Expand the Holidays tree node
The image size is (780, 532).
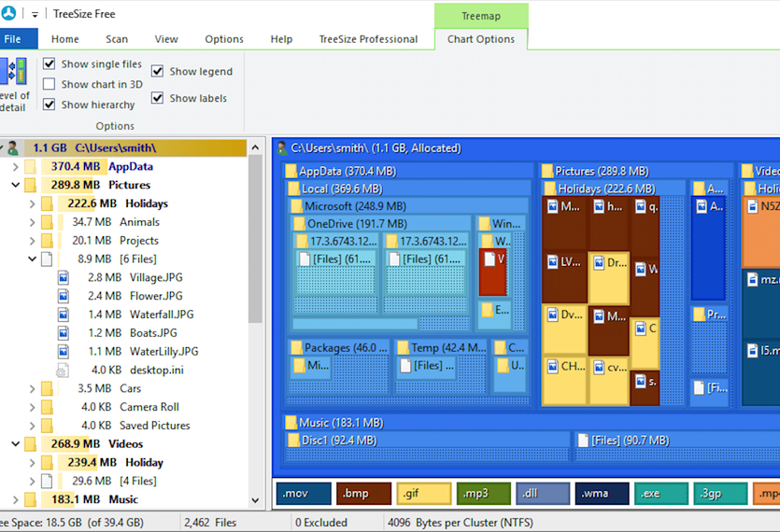click(x=32, y=203)
